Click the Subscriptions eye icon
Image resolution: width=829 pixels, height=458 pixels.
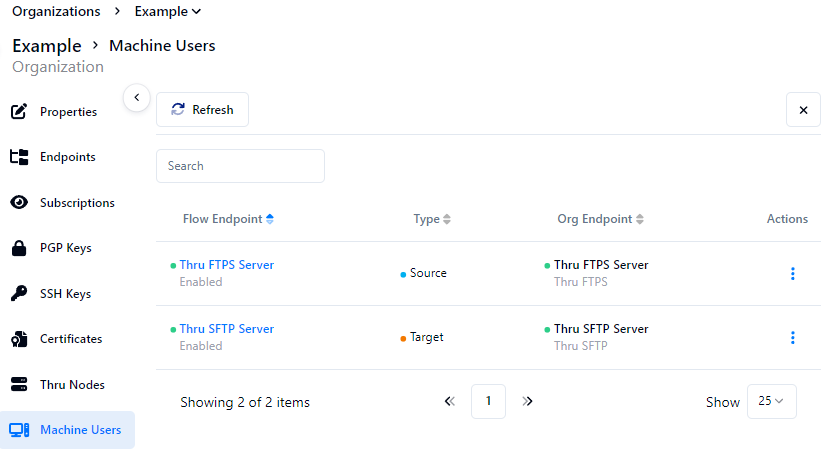point(18,202)
